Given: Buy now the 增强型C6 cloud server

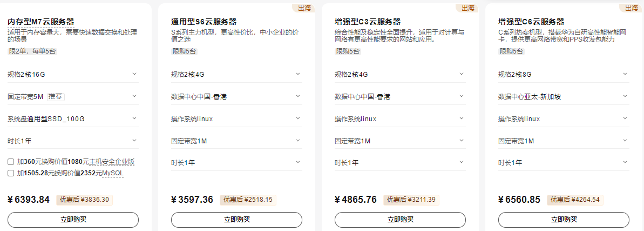Looking at the screenshot, I should pyautogui.click(x=564, y=220).
